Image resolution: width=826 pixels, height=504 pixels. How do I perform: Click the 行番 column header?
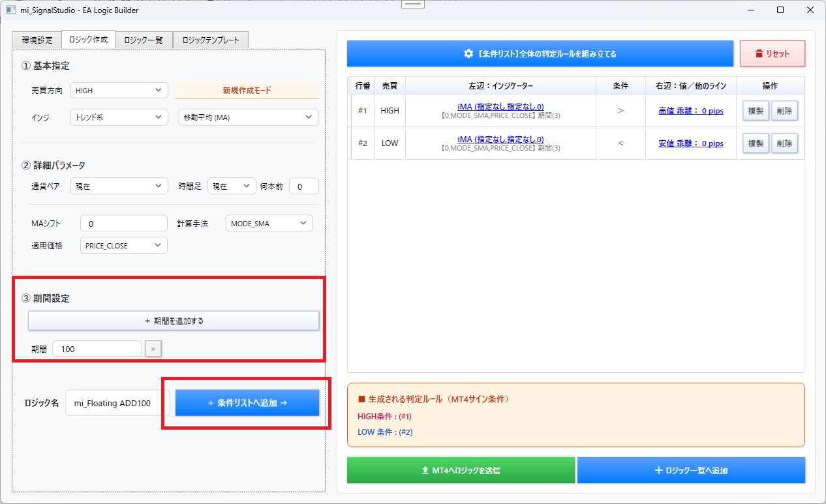point(363,86)
